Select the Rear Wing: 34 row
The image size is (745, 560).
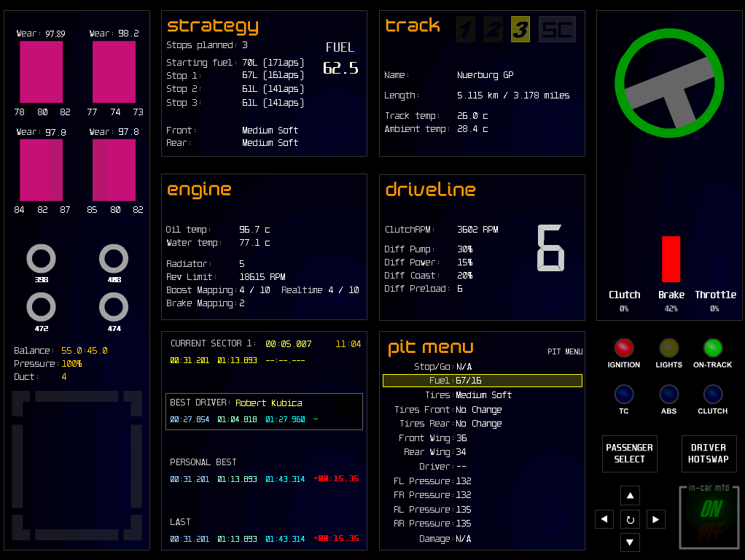[x=434, y=452]
